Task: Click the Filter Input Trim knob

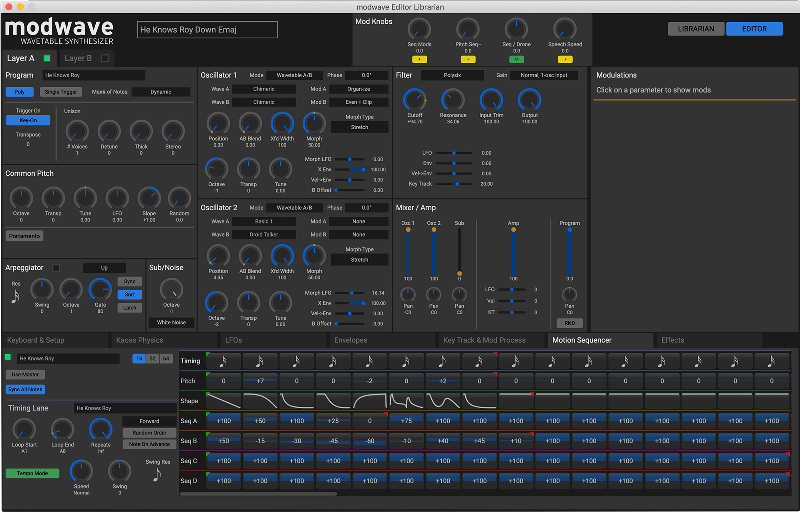Action: 491,99
